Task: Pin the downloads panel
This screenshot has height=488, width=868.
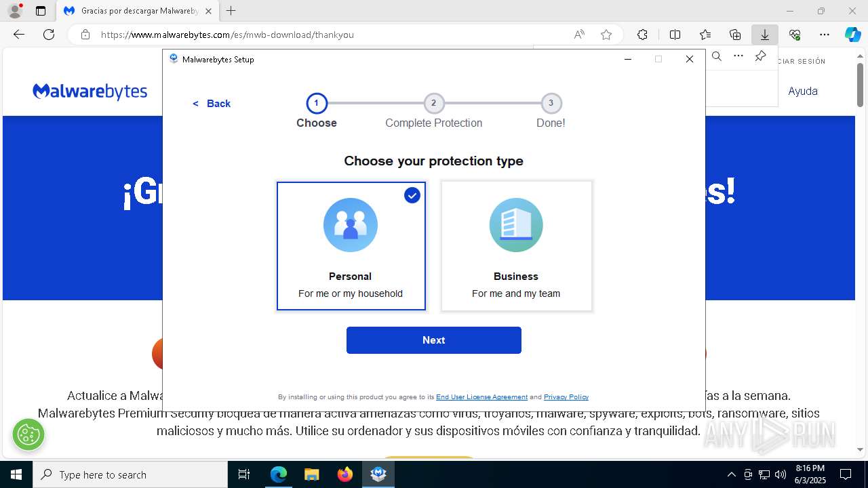Action: [761, 56]
